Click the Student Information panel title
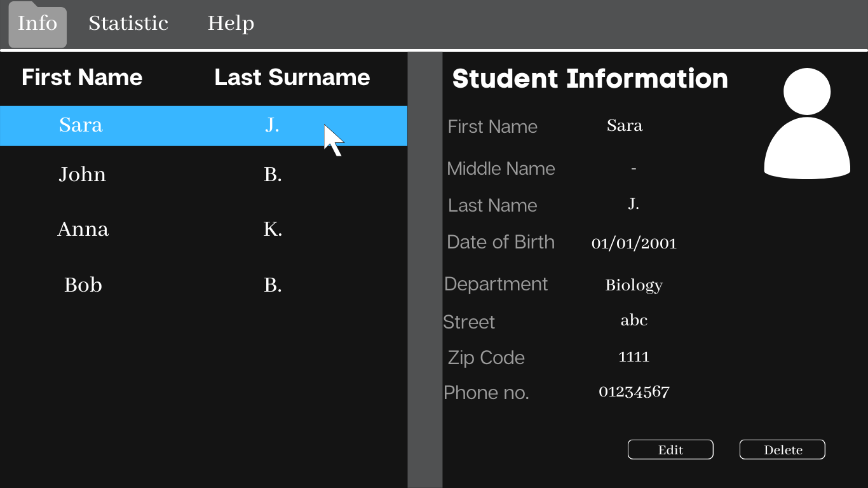Screen dimensions: 868x488 (x=590, y=79)
